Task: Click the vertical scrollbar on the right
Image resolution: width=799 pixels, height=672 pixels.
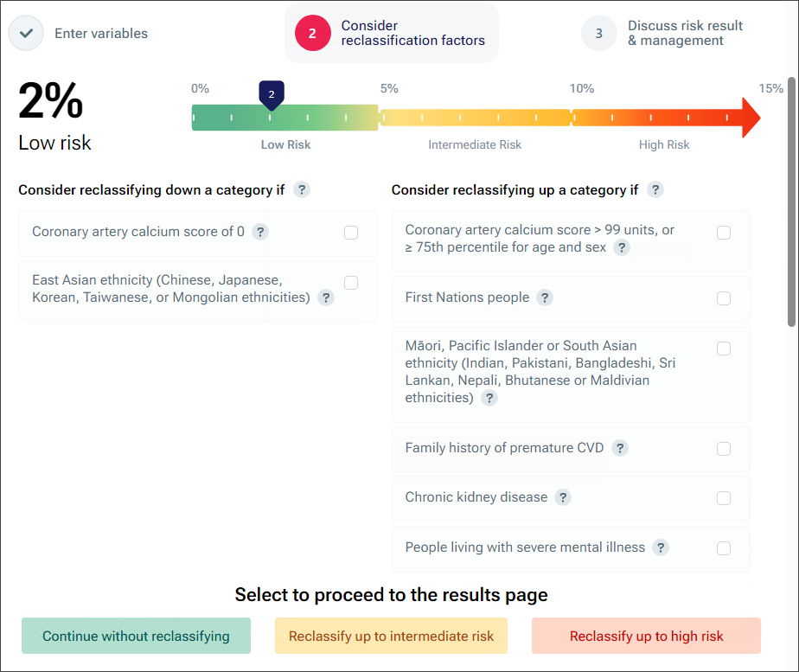Action: [791, 202]
